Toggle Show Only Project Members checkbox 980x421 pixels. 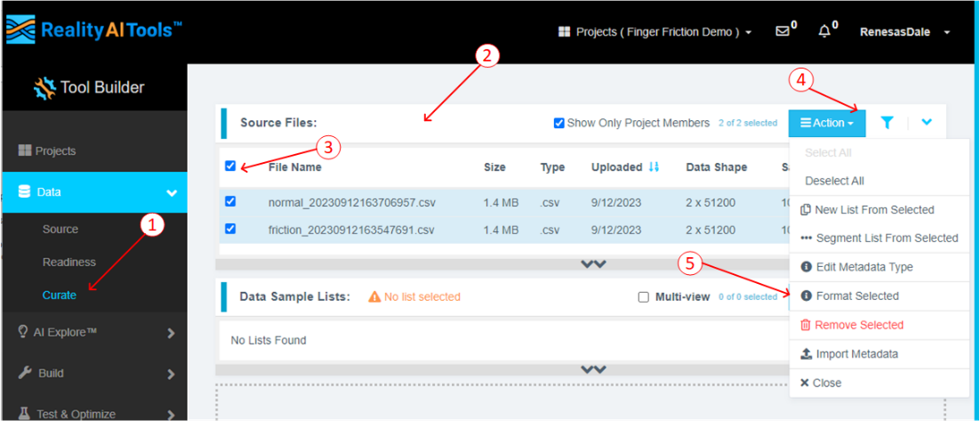pos(558,123)
